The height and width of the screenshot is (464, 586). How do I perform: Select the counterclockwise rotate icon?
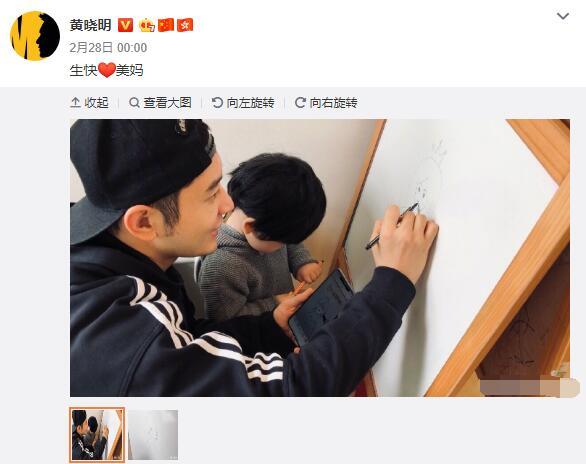tap(217, 102)
